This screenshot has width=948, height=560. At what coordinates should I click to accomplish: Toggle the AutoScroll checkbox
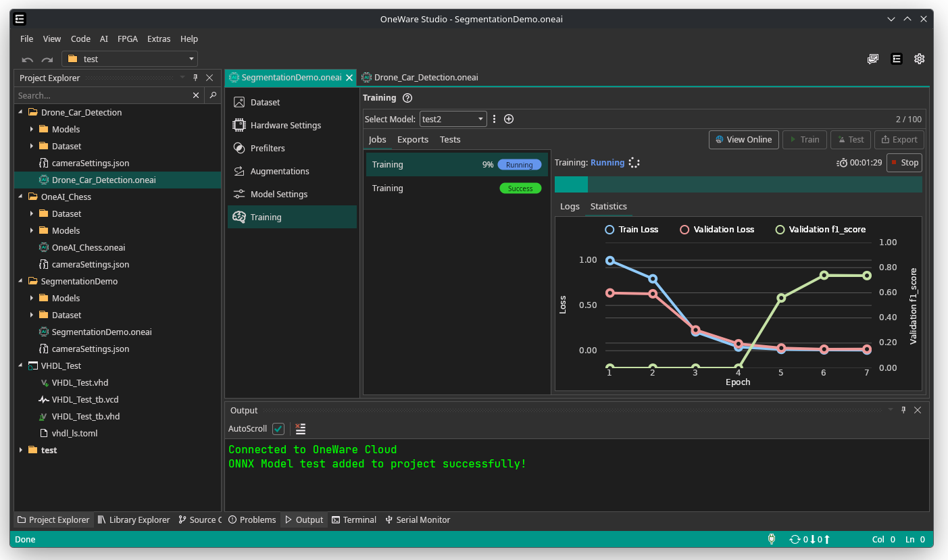click(x=278, y=429)
